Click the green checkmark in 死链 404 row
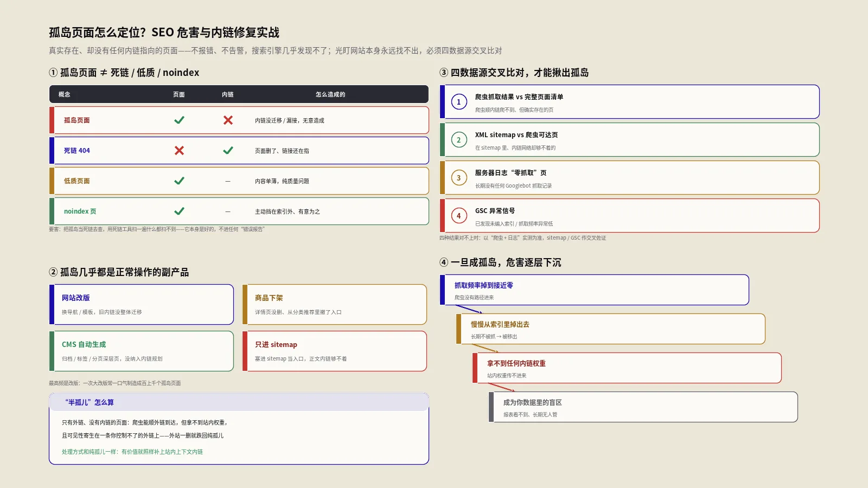 tap(228, 151)
